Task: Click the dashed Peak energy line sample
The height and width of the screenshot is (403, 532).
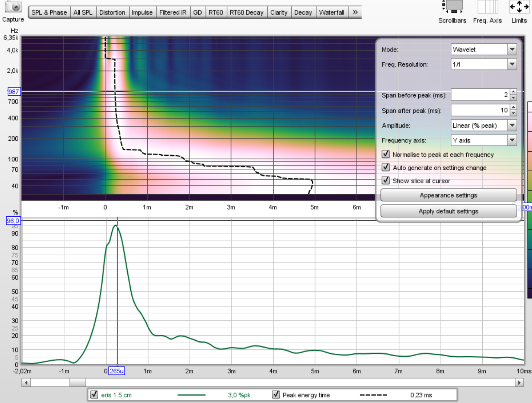Action: click(x=373, y=395)
